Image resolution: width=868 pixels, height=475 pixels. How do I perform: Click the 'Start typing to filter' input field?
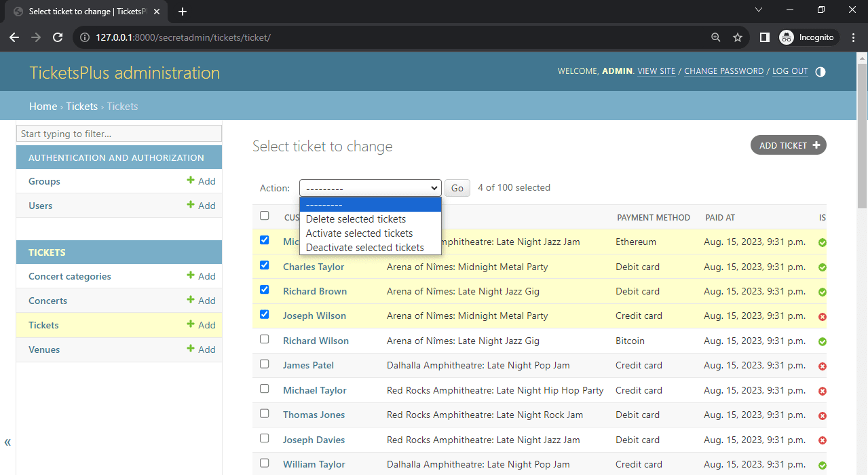coord(119,133)
